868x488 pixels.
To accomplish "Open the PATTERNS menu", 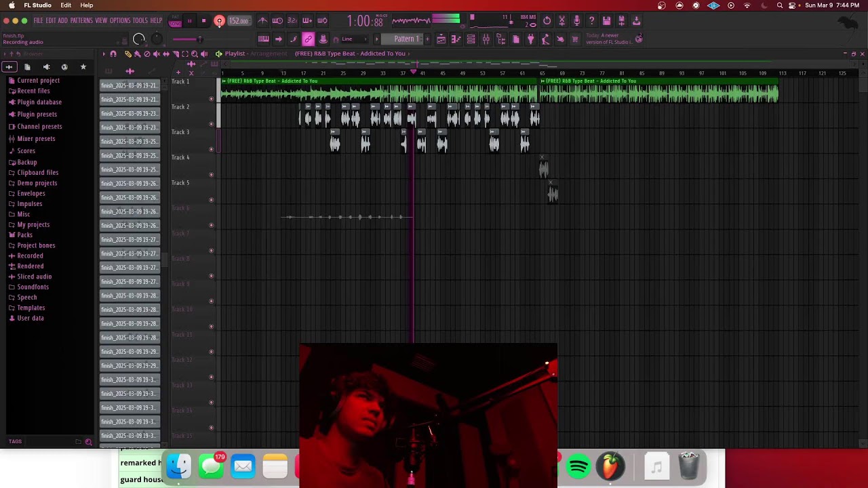I will pyautogui.click(x=81, y=21).
